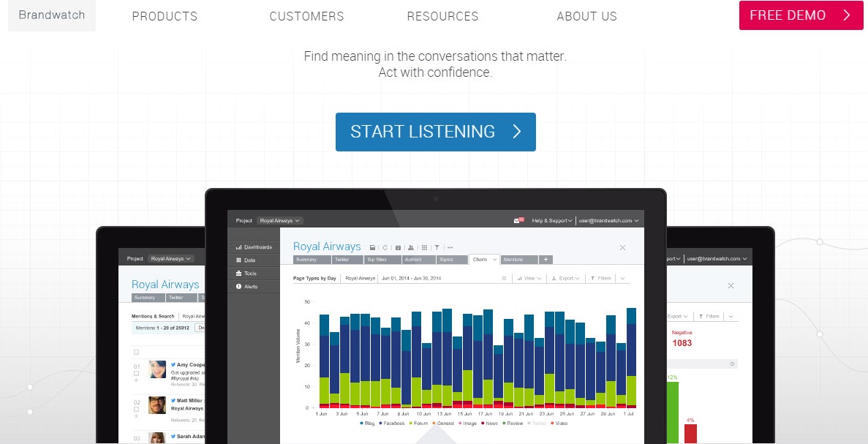Expand Royal Airways project dropdown on left screen

(x=171, y=258)
